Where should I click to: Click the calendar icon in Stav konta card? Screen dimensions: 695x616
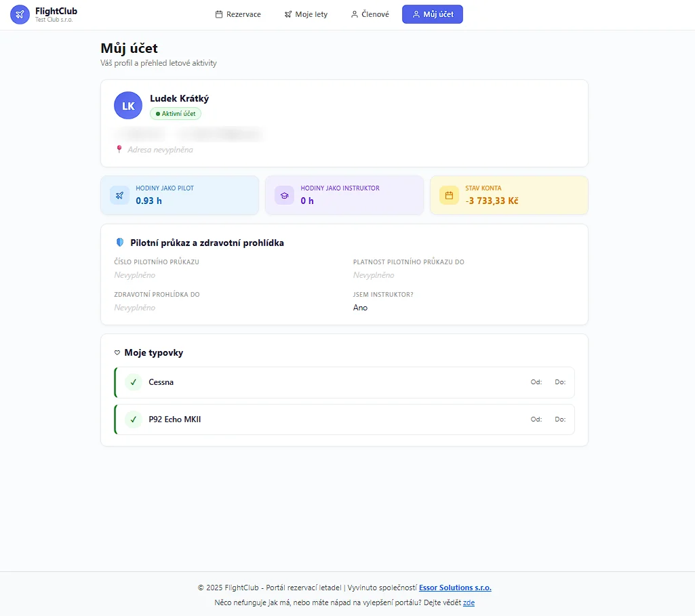pyautogui.click(x=449, y=195)
